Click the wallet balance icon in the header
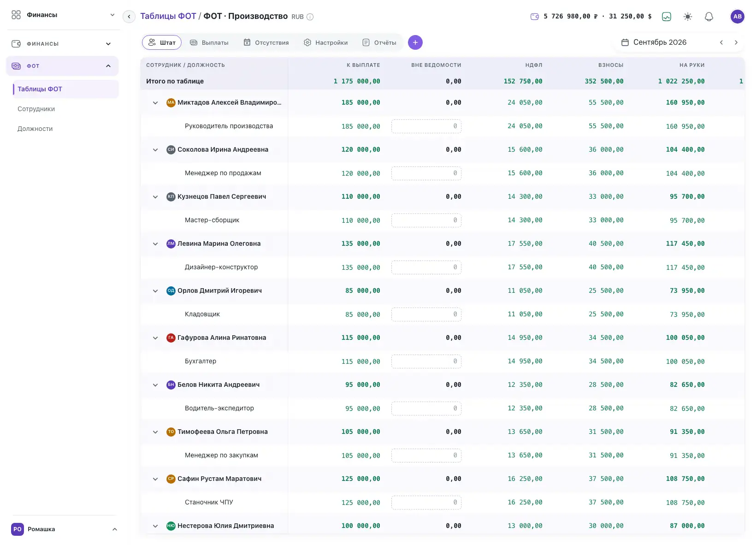 (x=535, y=17)
